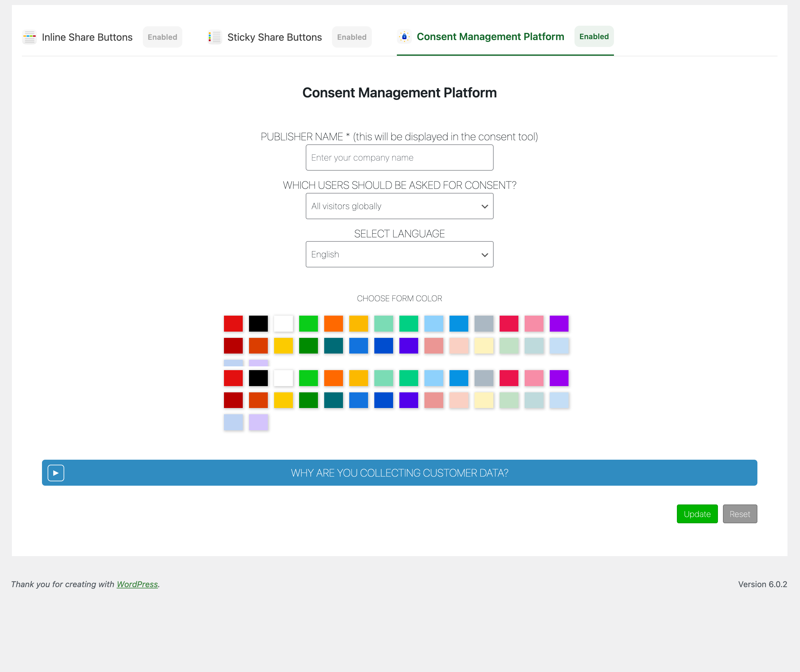800x672 pixels.
Task: Click the Inline Share Buttons list icon
Action: (29, 37)
